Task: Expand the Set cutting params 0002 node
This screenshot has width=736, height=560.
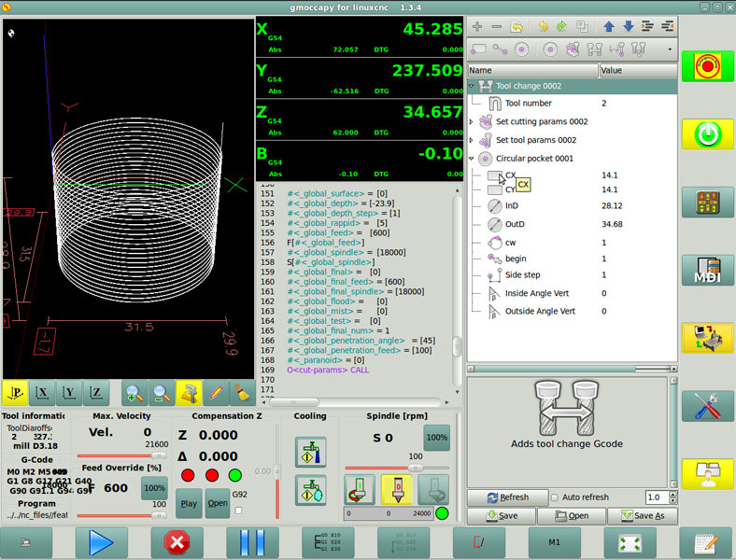Action: tap(472, 121)
